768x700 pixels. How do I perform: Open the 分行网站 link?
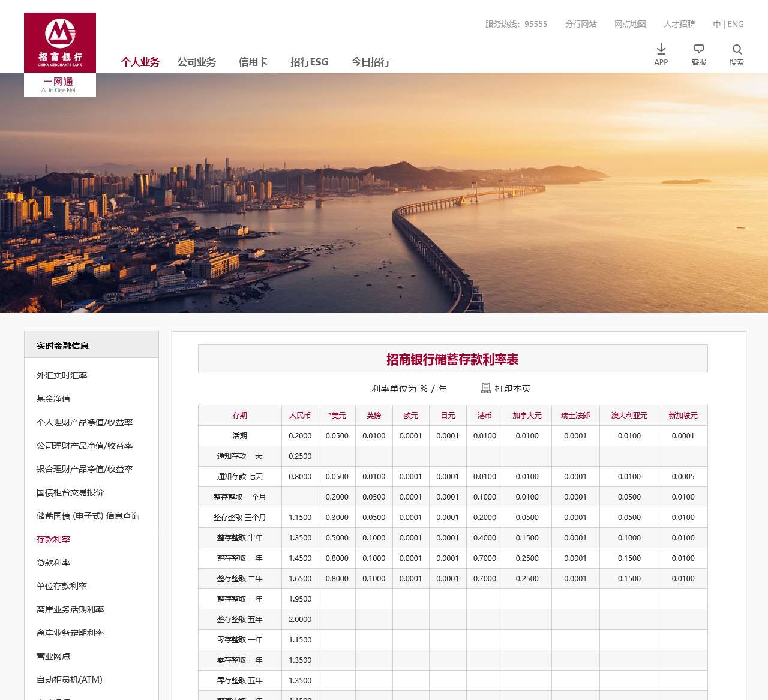tap(581, 24)
